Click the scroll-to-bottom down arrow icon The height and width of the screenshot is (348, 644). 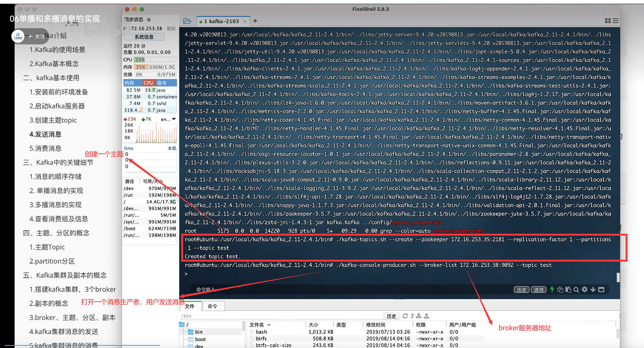tap(593, 290)
